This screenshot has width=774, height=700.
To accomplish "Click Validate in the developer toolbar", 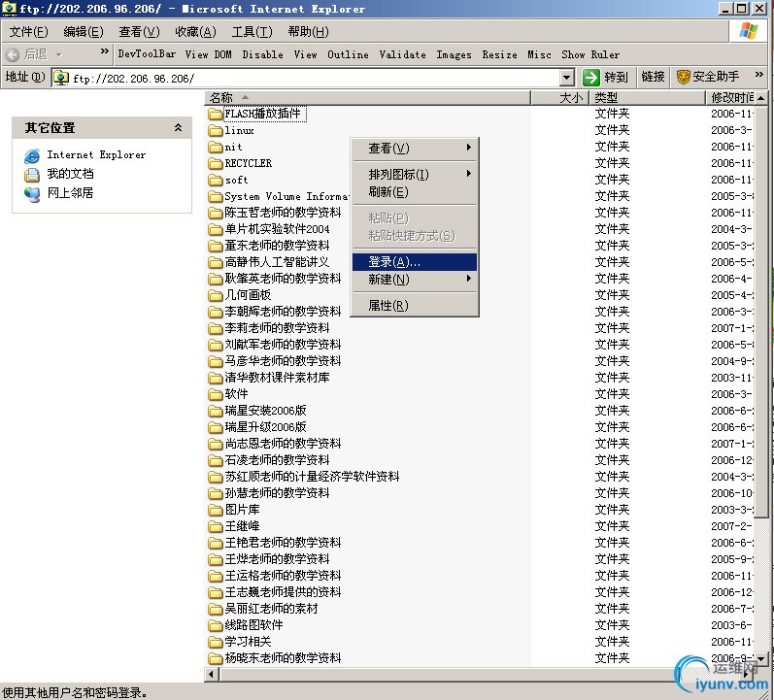I will point(402,54).
